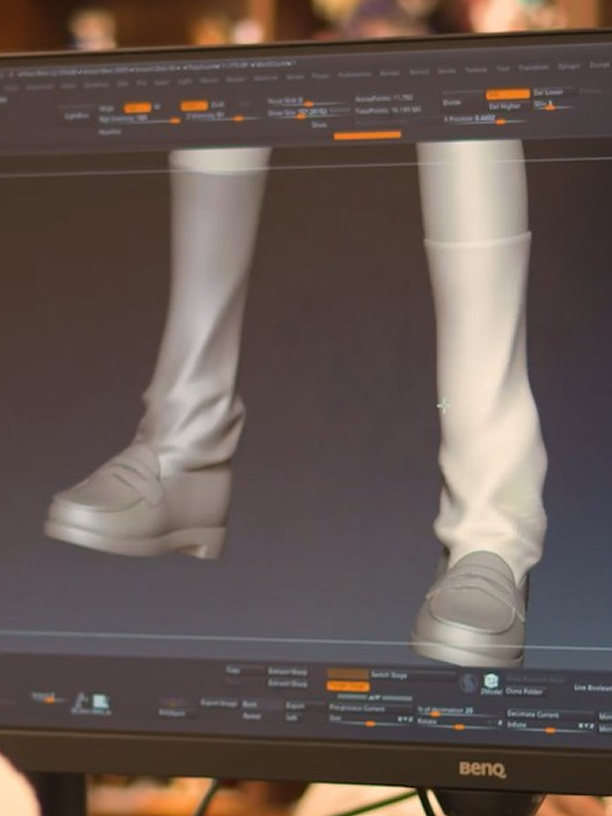Click the left loafer shoe model in viewport
This screenshot has height=816, width=612.
pyautogui.click(x=138, y=504)
